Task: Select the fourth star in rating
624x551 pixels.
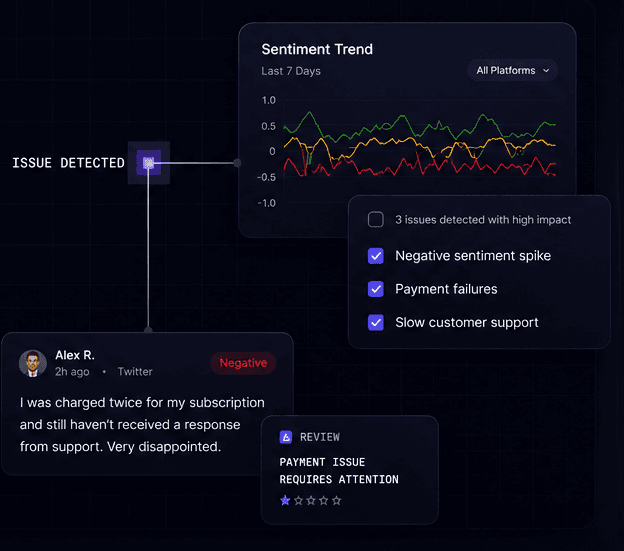Action: tap(324, 500)
